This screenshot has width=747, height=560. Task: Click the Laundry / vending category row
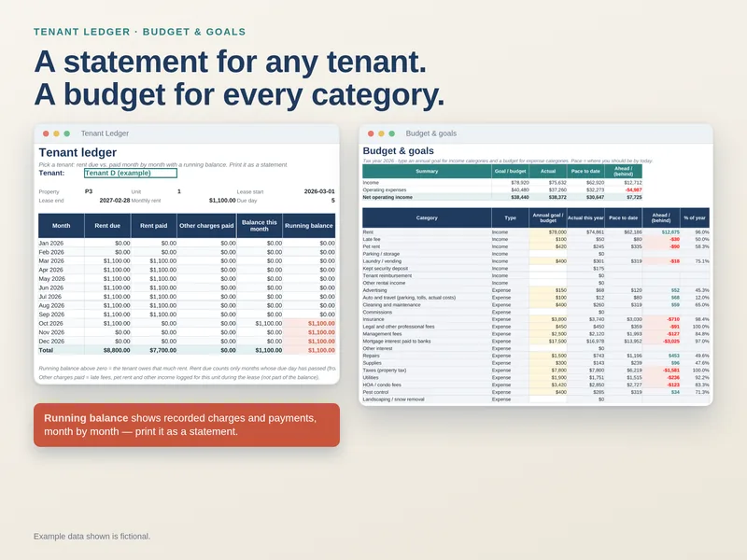click(536, 261)
